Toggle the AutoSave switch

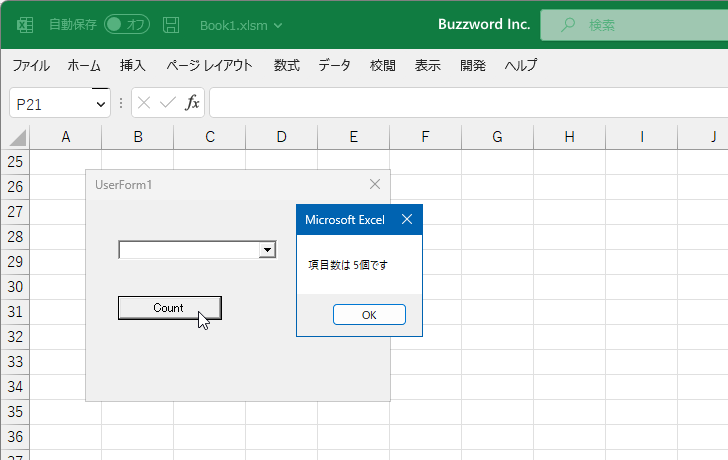127,25
